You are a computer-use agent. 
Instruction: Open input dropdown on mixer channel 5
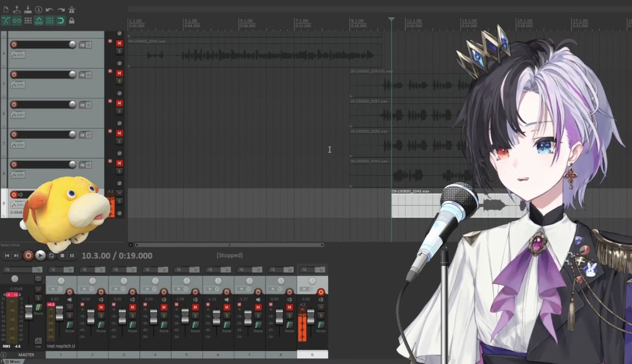181,289
